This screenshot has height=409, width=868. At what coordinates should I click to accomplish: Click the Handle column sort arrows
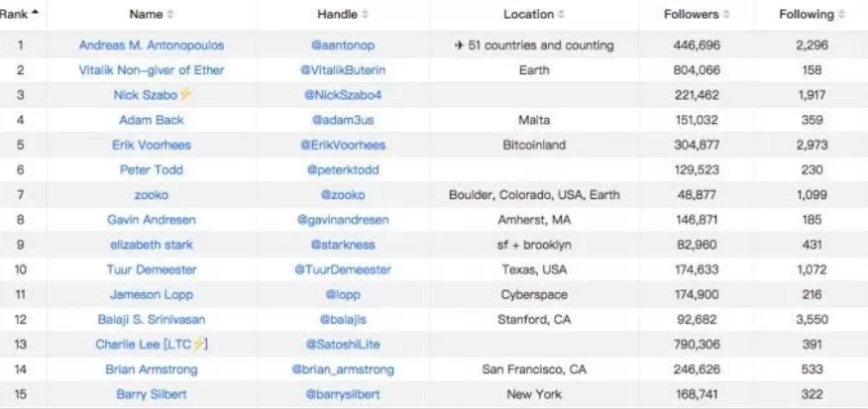(365, 15)
